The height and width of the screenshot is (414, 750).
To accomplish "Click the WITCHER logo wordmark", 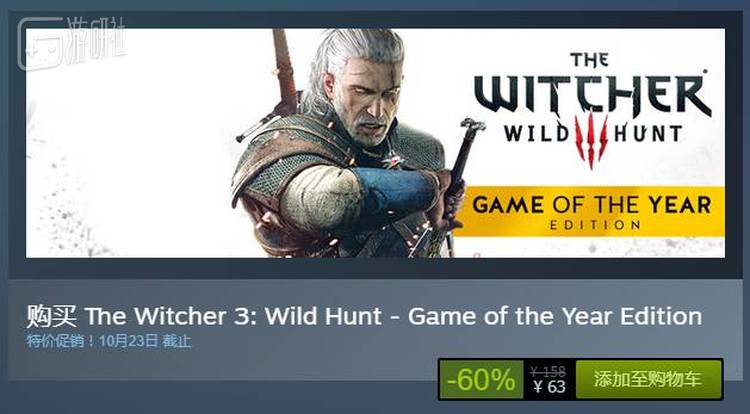I will click(x=593, y=94).
